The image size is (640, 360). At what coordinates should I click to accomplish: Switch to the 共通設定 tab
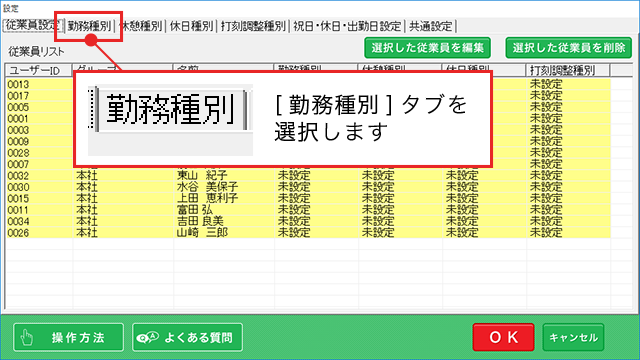431,26
